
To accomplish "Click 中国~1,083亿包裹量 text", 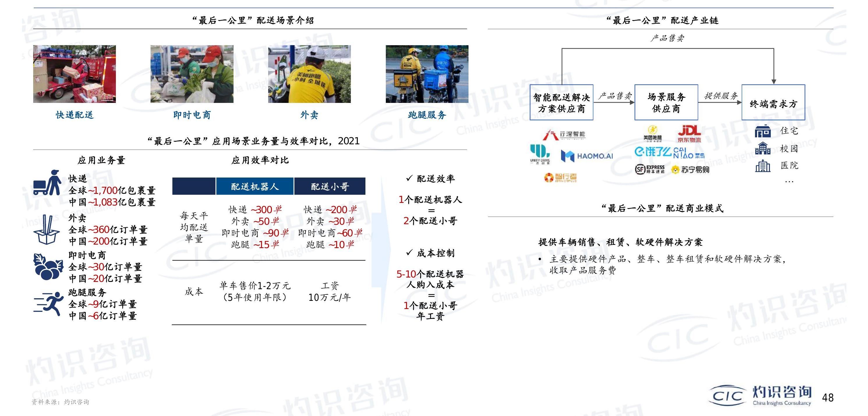I will (x=112, y=202).
